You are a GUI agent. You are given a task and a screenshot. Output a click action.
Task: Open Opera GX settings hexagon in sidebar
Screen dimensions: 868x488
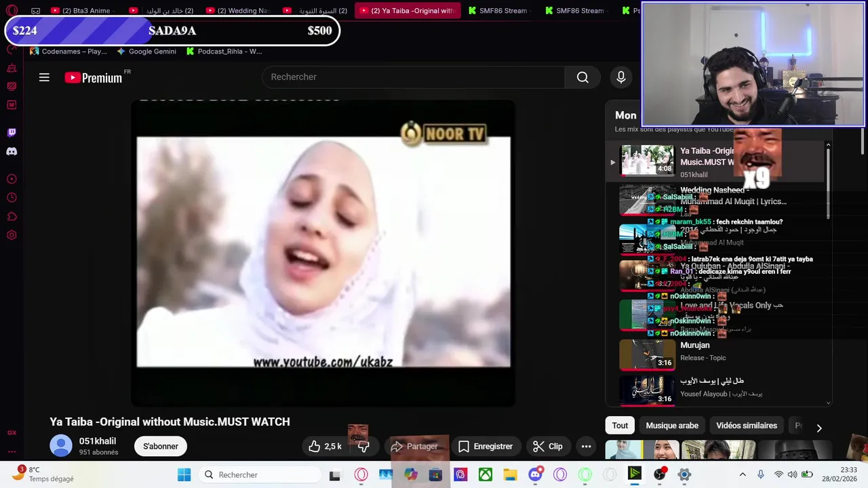12,235
